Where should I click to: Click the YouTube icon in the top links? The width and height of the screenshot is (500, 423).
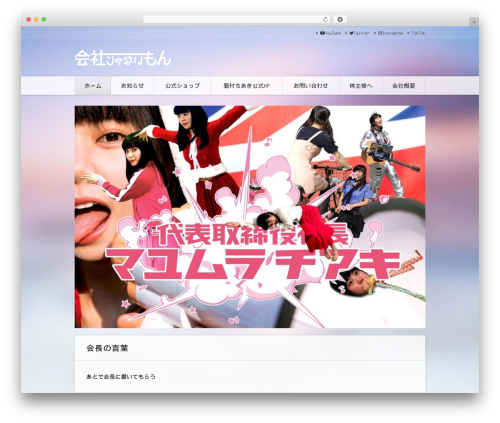pyautogui.click(x=322, y=33)
